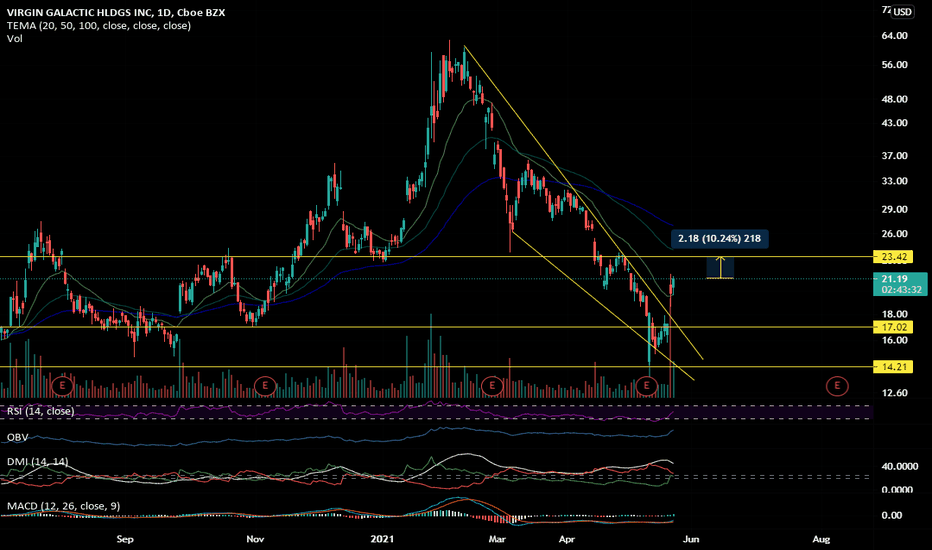This screenshot has width=932, height=550.
Task: Select the 2.18 (10.24%) 218 measurement label
Action: tap(719, 238)
